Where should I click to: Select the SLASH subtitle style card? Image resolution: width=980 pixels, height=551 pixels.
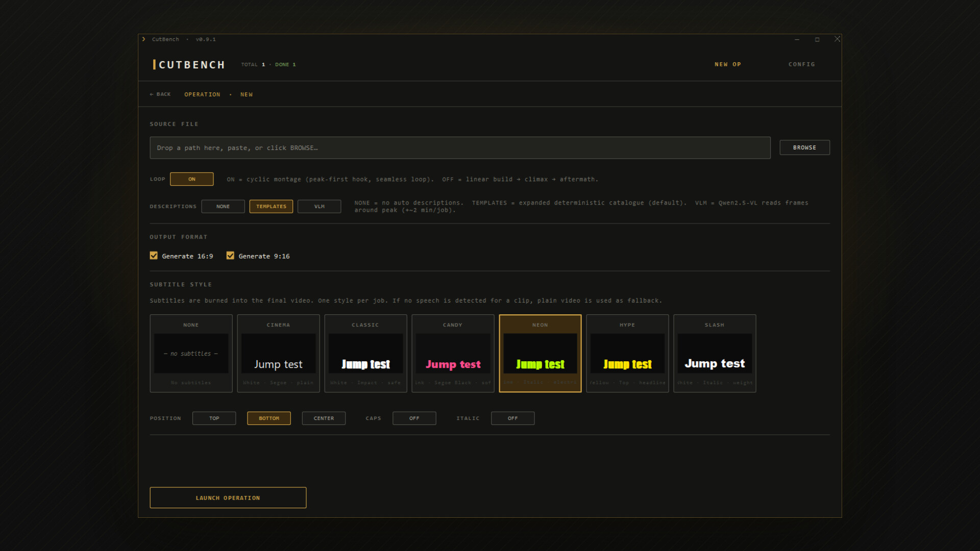tap(715, 354)
